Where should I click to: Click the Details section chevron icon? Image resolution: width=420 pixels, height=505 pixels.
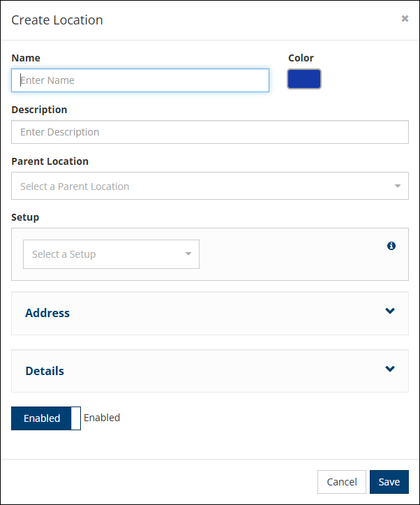(x=390, y=369)
